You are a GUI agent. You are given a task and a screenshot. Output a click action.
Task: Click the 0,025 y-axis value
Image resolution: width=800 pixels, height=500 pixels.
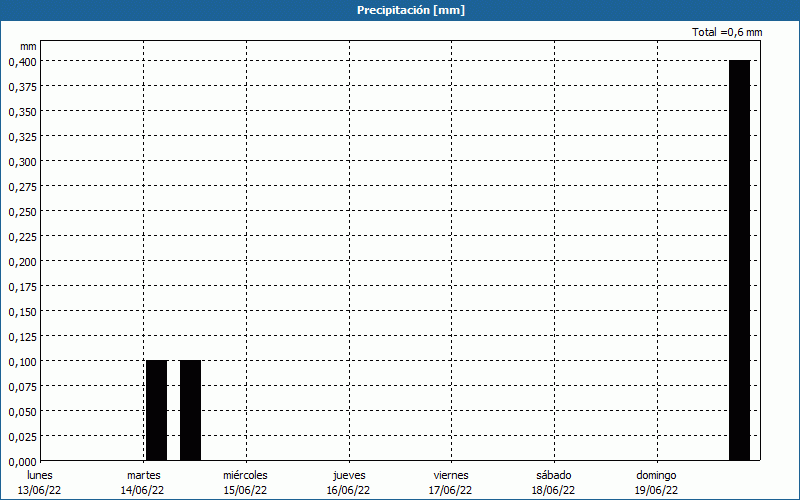tap(23, 437)
